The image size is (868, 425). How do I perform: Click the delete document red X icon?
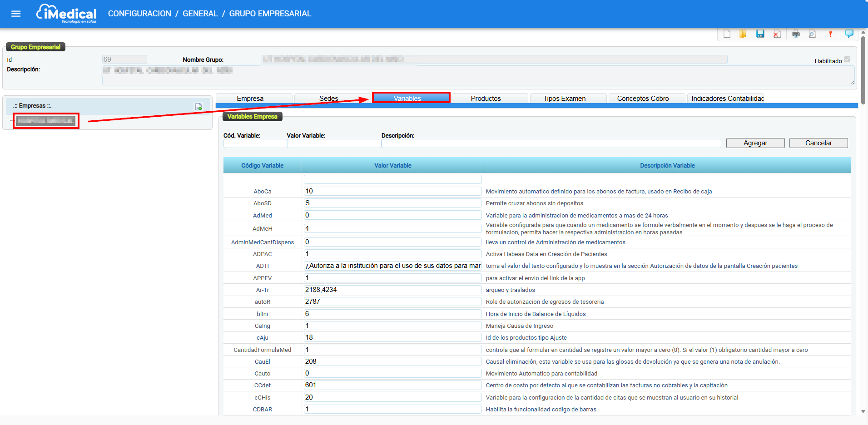click(777, 34)
